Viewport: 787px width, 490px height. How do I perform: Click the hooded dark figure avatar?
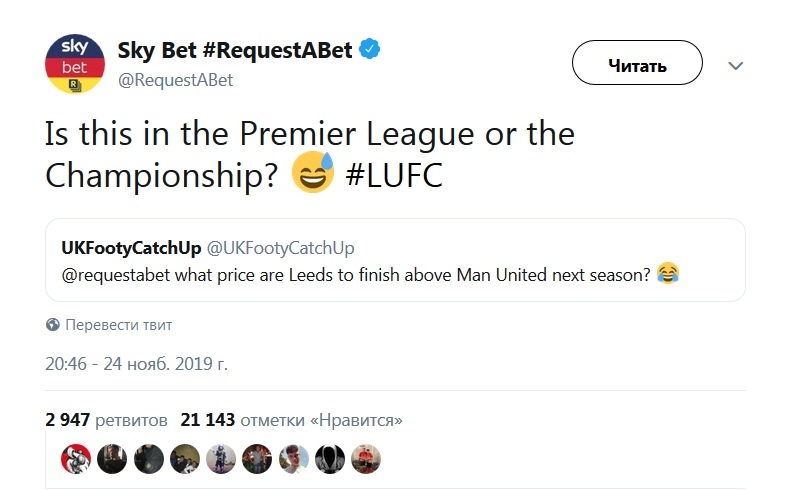[330, 458]
